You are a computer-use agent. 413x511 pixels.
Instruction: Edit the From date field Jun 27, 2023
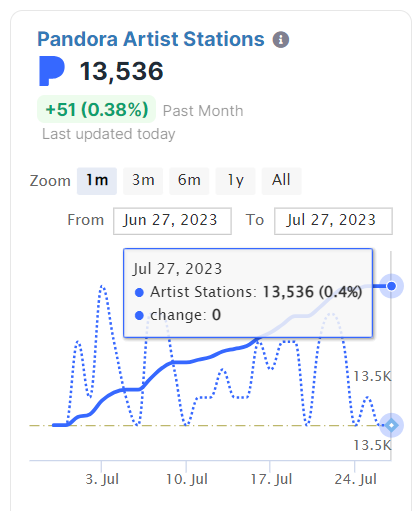[x=172, y=221]
